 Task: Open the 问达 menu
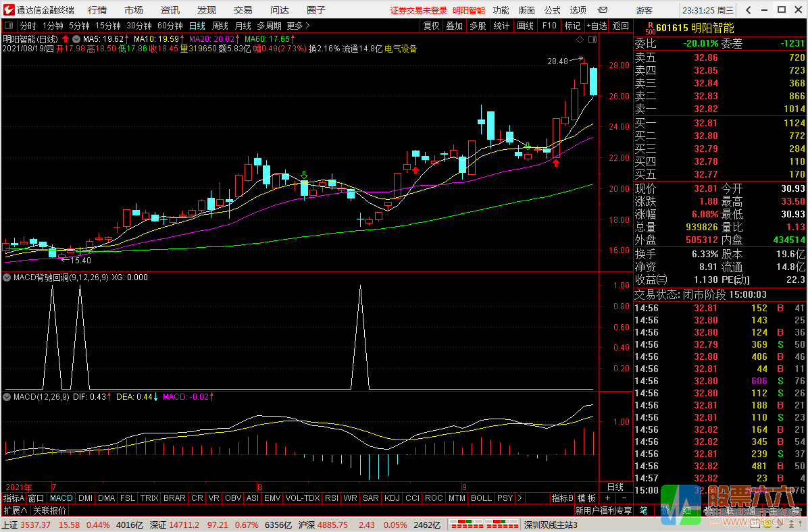280,9
